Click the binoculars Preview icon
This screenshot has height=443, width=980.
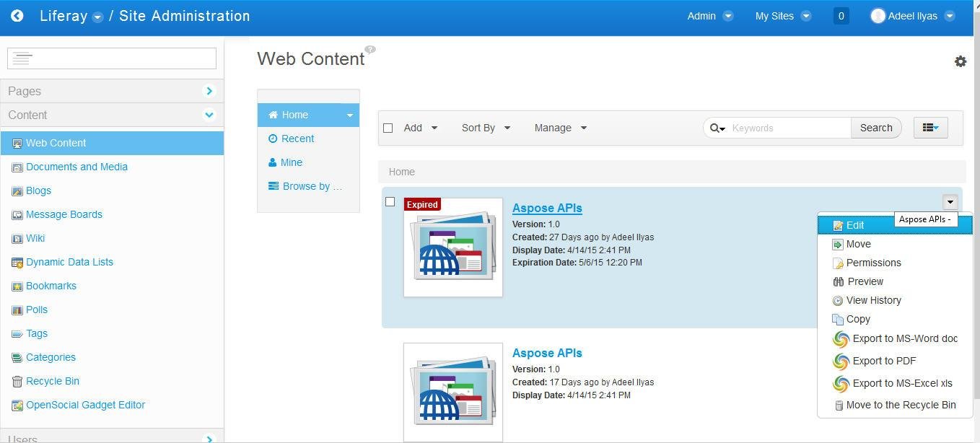pos(838,282)
